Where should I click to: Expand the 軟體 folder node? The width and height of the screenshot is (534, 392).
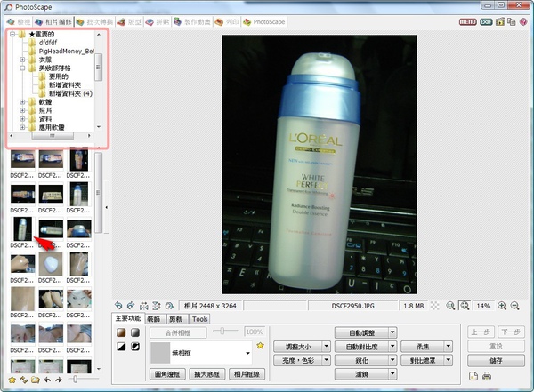point(22,101)
